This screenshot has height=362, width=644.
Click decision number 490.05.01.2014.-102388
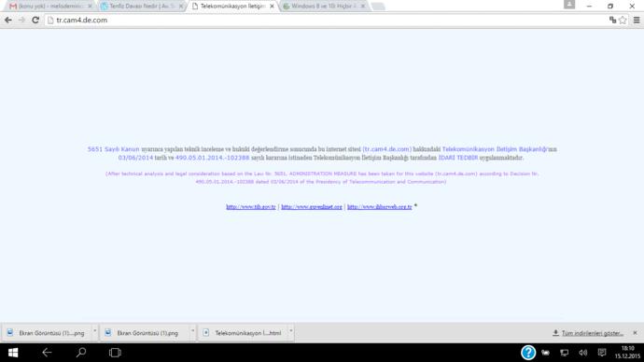[x=213, y=158]
